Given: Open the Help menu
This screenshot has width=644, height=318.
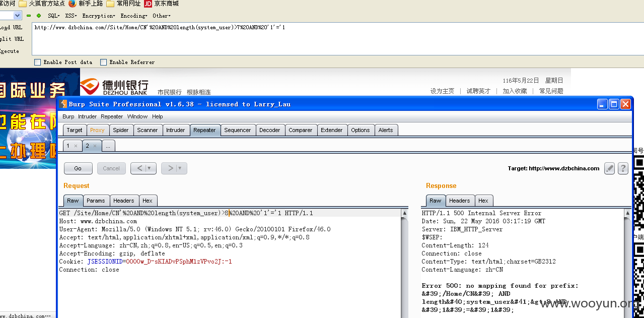Looking at the screenshot, I should pos(158,116).
